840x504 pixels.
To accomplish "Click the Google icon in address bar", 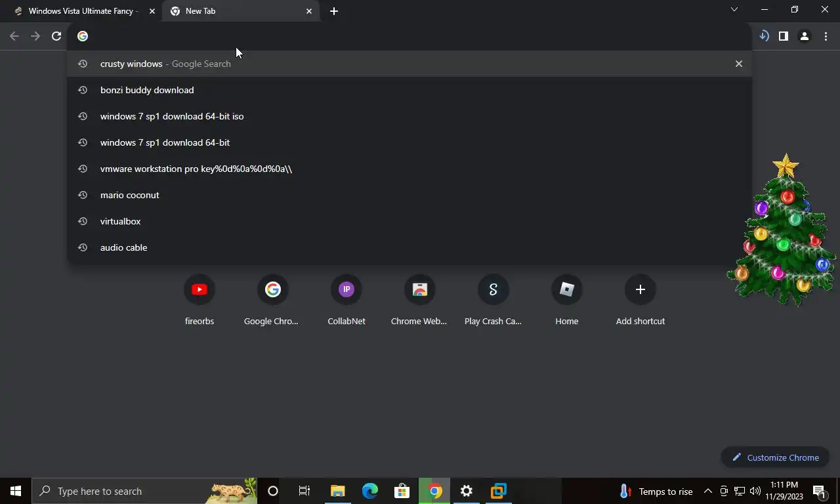I will [83, 36].
